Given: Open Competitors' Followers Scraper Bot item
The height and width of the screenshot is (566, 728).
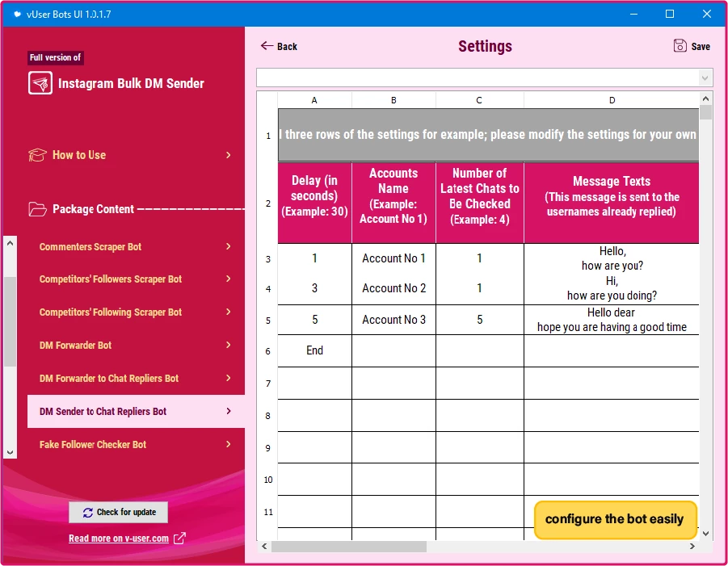Looking at the screenshot, I should coord(136,279).
